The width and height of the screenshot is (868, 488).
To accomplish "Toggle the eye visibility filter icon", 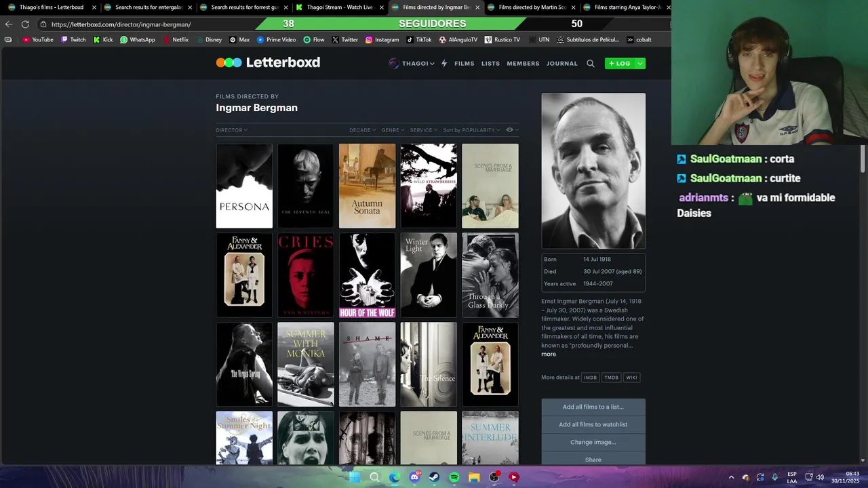I will click(x=510, y=129).
